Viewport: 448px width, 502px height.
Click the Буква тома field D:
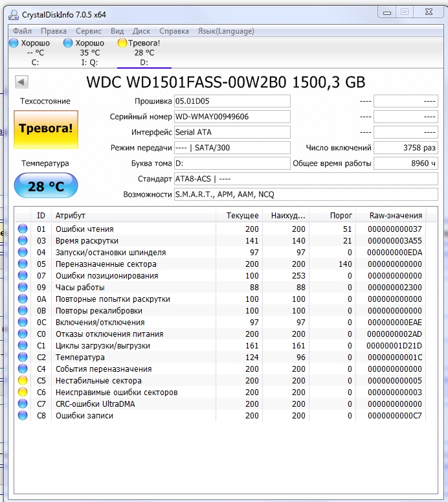pyautogui.click(x=232, y=163)
